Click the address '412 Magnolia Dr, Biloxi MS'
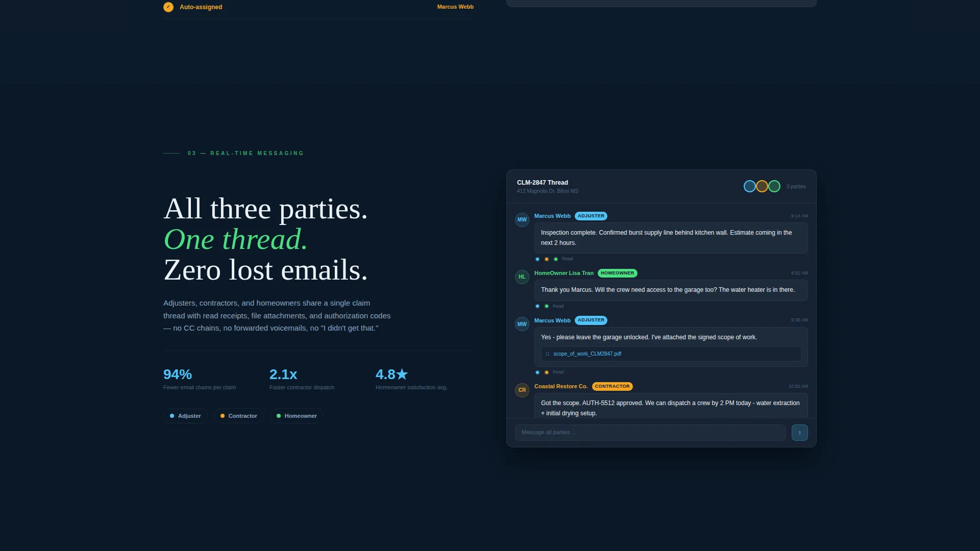This screenshot has width=980, height=551. (x=547, y=191)
